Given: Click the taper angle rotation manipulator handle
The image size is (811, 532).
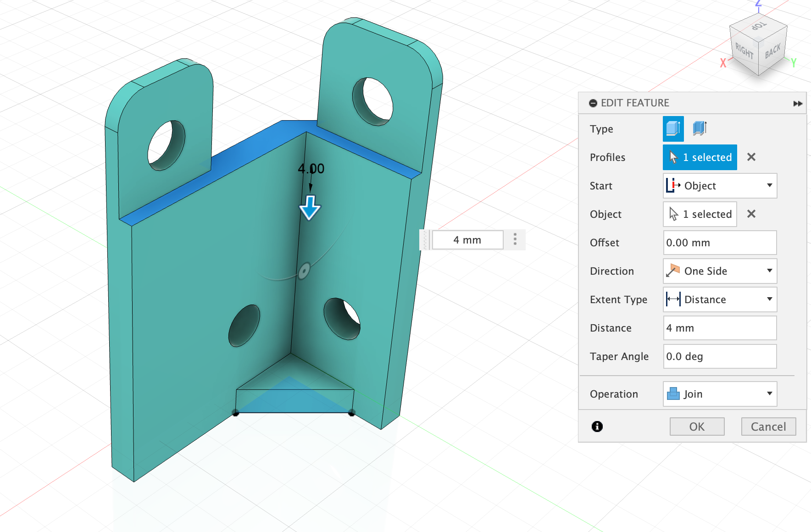Looking at the screenshot, I should coord(304,271).
